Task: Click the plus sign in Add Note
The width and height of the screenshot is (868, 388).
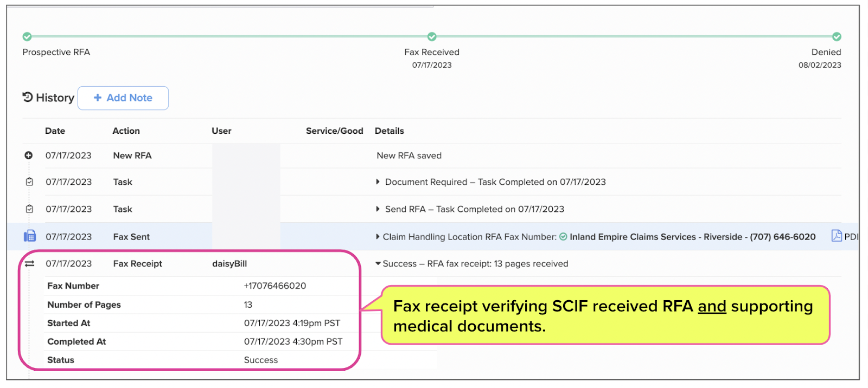Action: pos(98,98)
